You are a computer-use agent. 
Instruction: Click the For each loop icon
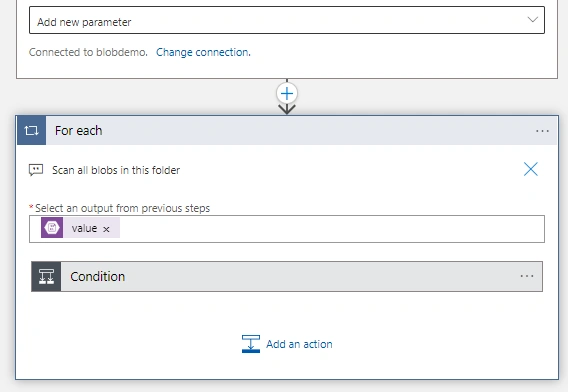coord(32,130)
